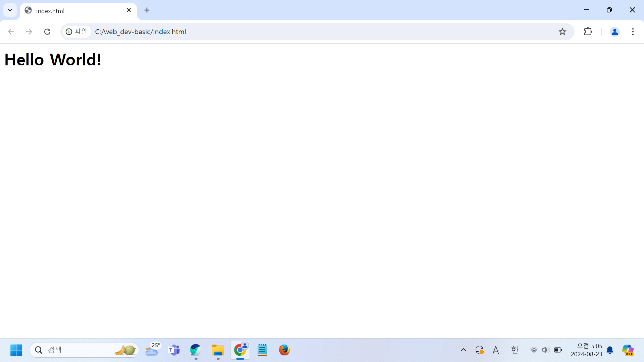Open the sync status tray icon
Screen dimensions: 644x362
point(480,350)
